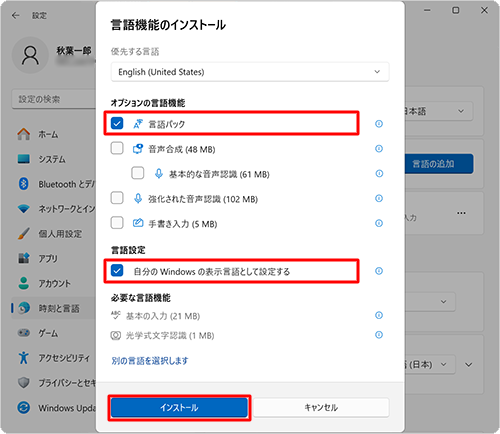Viewport: 500px width, 434px height.
Task: Select 時刻と言語 in the sidebar
Action: (x=53, y=308)
